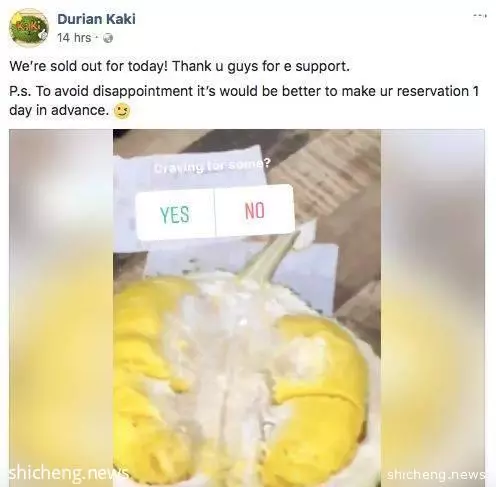Screen dimensions: 496x487
Task: Open the durian video in the post
Action: (x=247, y=307)
